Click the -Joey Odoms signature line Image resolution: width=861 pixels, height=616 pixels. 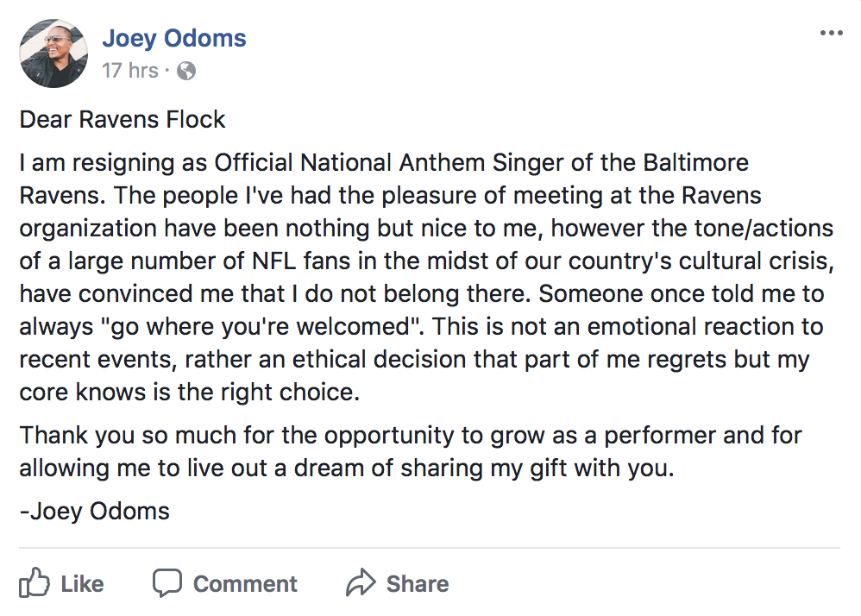point(94,511)
